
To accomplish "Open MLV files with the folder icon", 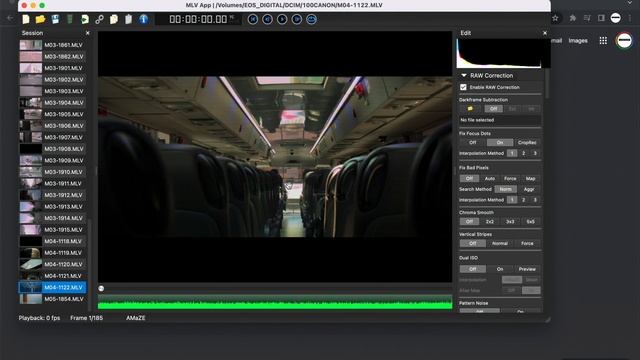I will tap(40, 19).
